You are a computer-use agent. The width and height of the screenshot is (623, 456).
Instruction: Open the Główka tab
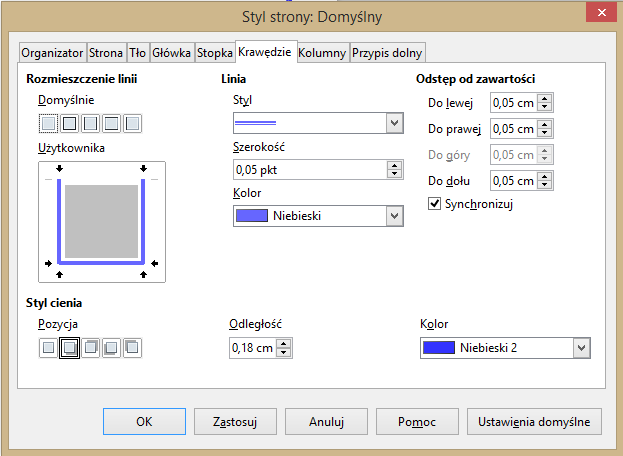[172, 53]
